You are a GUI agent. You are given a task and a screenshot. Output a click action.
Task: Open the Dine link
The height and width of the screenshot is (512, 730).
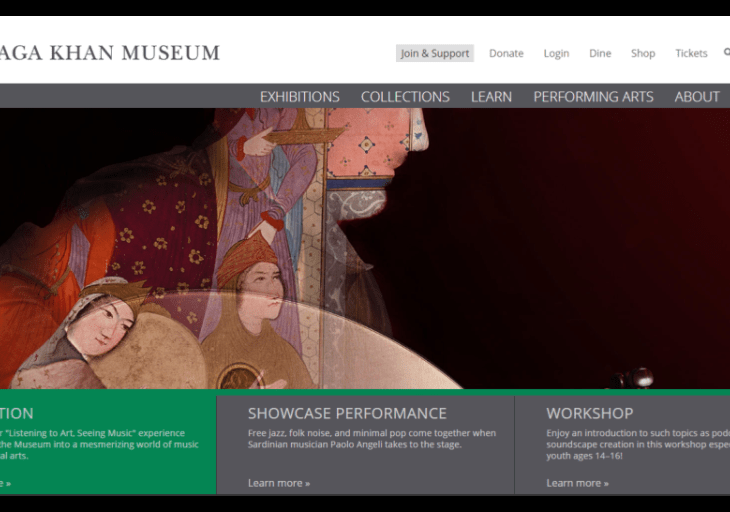[x=600, y=53]
